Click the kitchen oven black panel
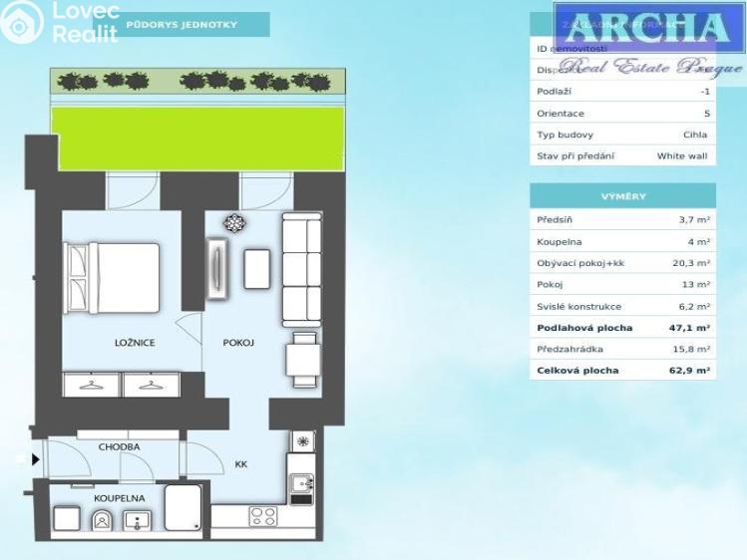This screenshot has height=560, width=747. (x=301, y=499)
